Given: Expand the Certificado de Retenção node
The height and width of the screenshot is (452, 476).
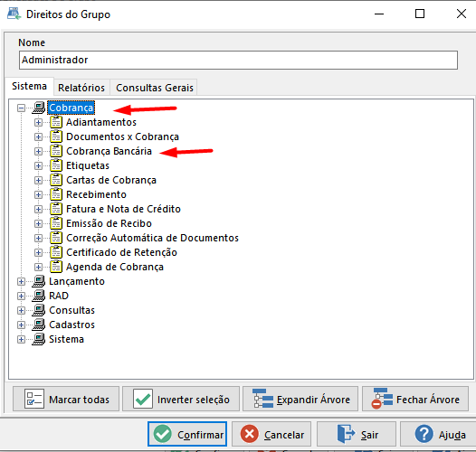Looking at the screenshot, I should point(38,252).
